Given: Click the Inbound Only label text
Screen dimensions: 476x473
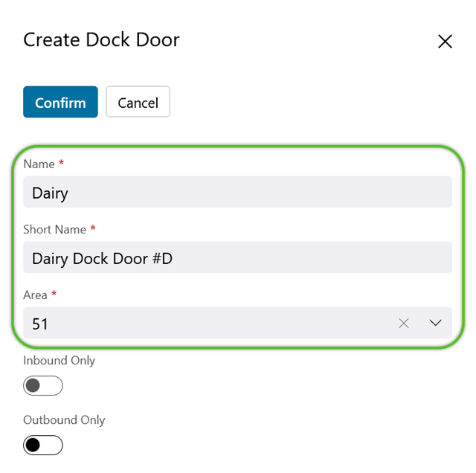Looking at the screenshot, I should 59,361.
